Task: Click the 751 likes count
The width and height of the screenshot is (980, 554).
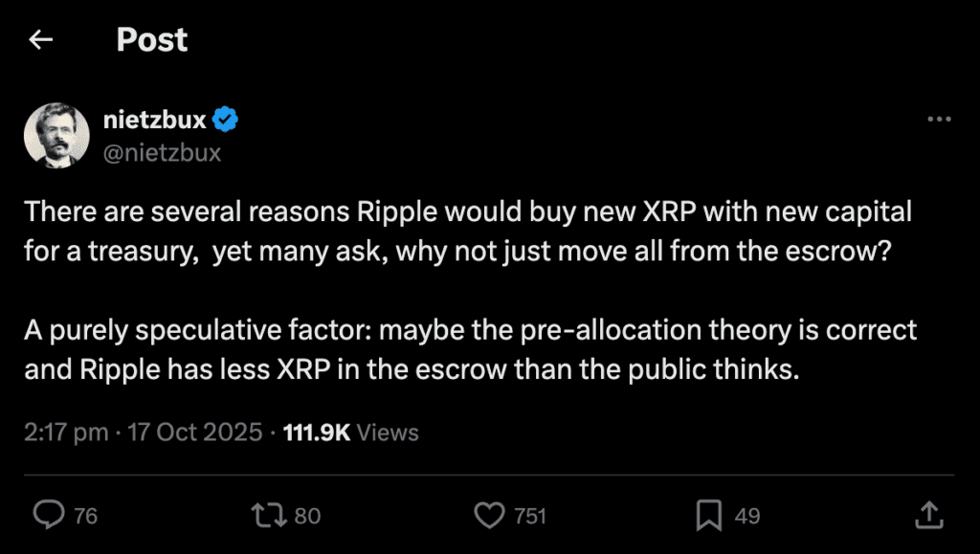Action: [x=530, y=517]
